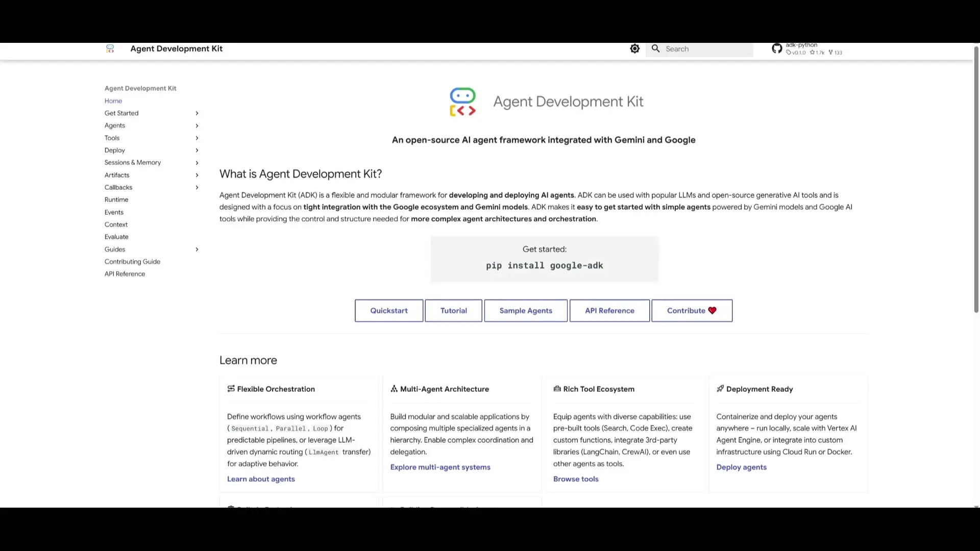
Task: Select Guides sidebar label
Action: click(115, 249)
